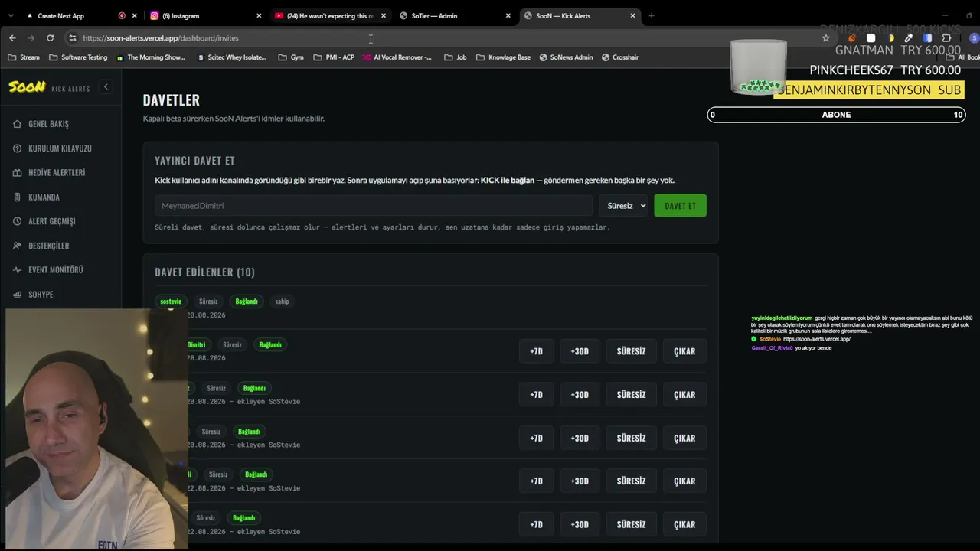Close the SooN — Kick Alerts tab
The height and width of the screenshot is (551, 980).
pos(633,15)
